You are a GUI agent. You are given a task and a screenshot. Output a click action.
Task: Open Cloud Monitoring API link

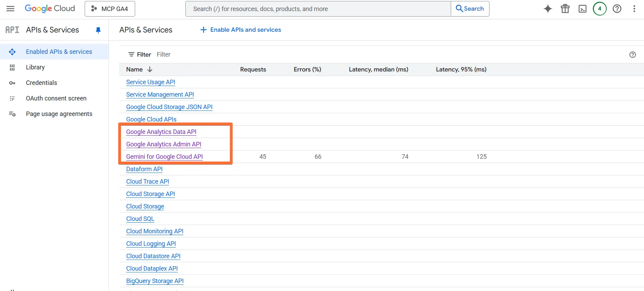pyautogui.click(x=155, y=231)
